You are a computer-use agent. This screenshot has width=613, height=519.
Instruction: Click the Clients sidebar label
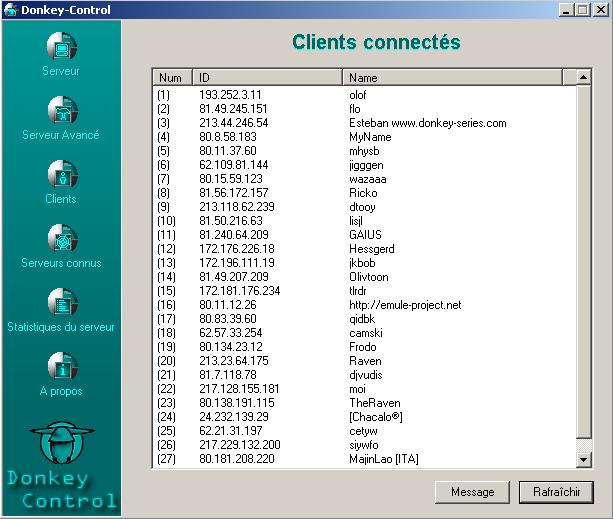[x=61, y=199]
